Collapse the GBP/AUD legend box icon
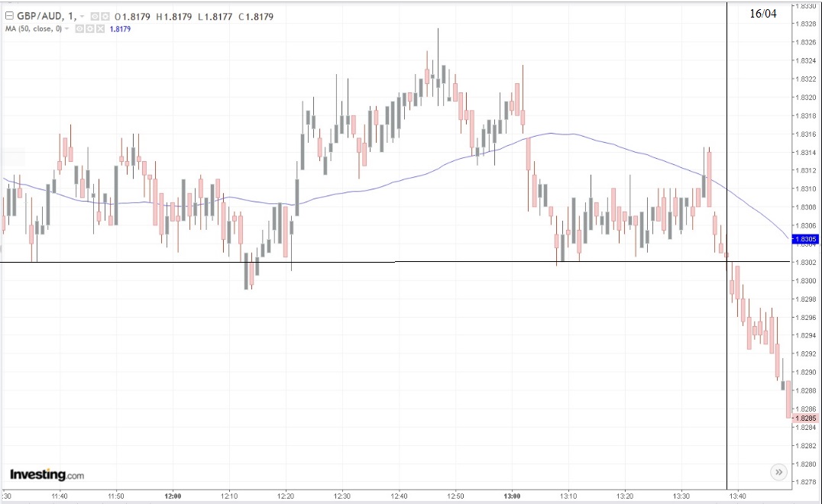Screen dimensions: 822x504 click(x=9, y=16)
